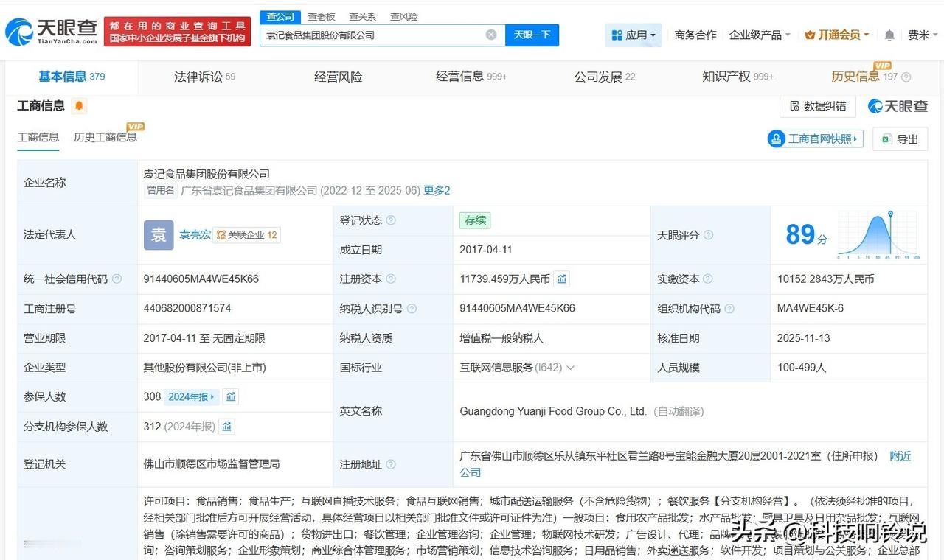
Task: Expand the 开通会员 dropdown
Action: 836,35
